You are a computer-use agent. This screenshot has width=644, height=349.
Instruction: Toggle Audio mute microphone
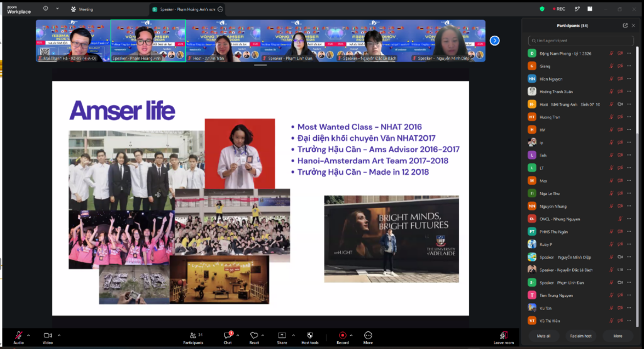(x=18, y=335)
